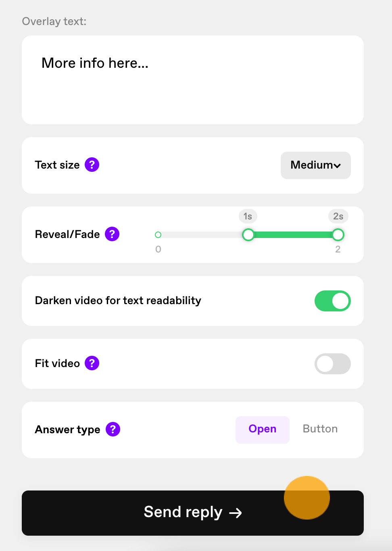Show the Answer type help icon
Viewport: 392px width, 551px height.
[x=113, y=429]
